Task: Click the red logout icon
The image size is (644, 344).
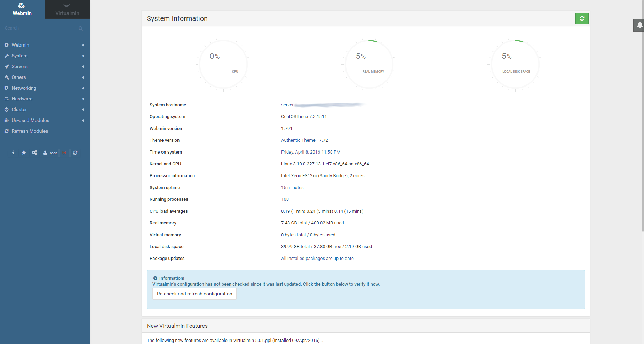Action: [64, 153]
